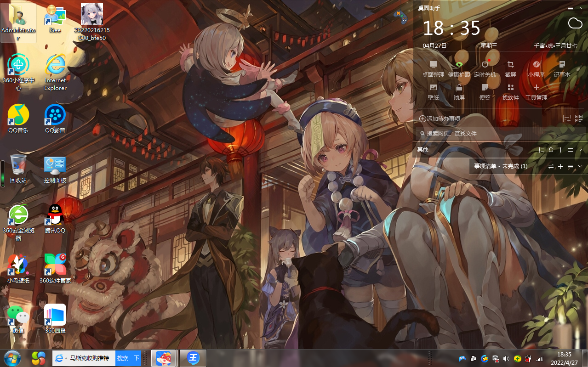Image resolution: width=588 pixels, height=367 pixels.
Task: Click the plus icon on 其他 panel
Action: tap(560, 150)
